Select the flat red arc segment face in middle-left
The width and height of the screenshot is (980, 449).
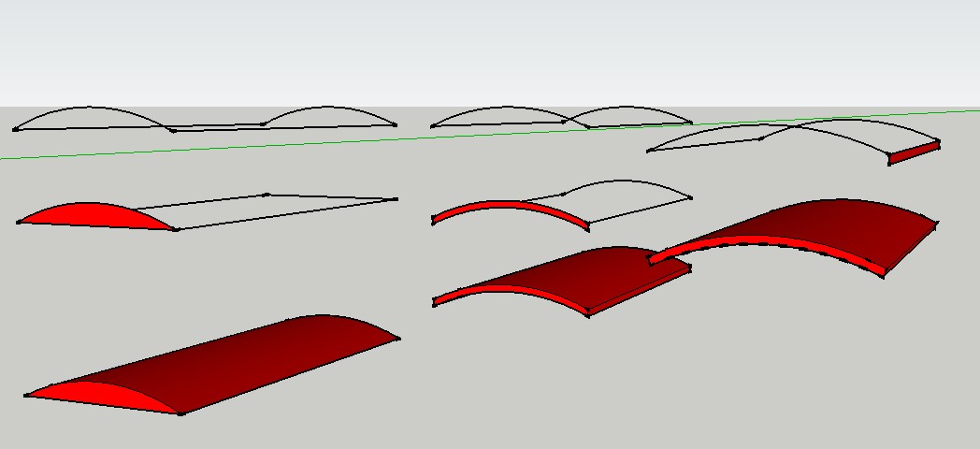94,214
